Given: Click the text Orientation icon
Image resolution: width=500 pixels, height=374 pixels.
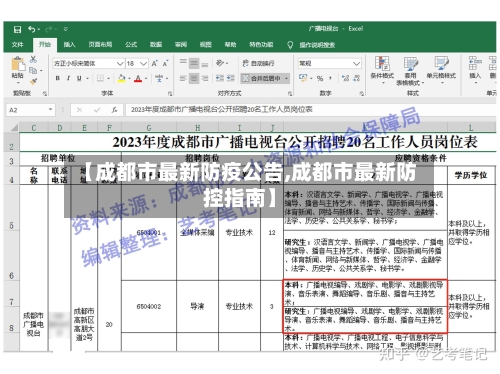Looking at the screenshot, I should 220,63.
